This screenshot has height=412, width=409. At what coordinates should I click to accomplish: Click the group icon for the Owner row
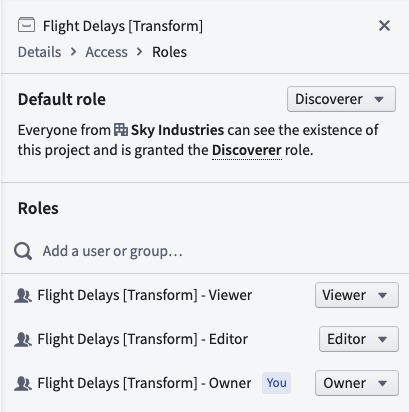point(23,383)
